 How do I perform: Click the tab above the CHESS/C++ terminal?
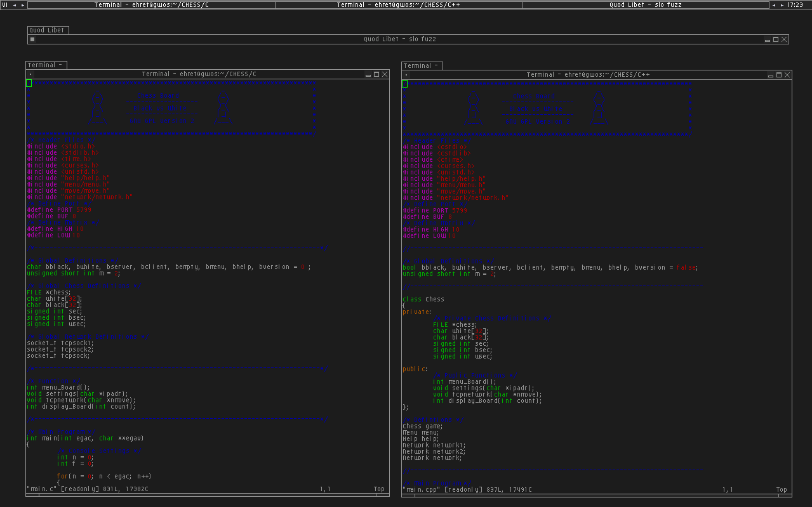point(422,65)
